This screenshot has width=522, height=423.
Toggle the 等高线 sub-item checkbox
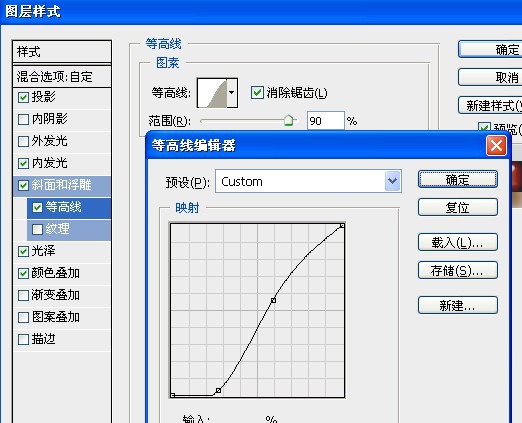tap(37, 207)
